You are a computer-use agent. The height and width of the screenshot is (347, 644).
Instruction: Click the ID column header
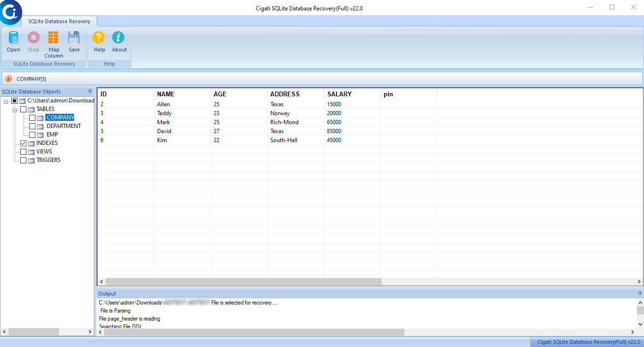(x=126, y=94)
